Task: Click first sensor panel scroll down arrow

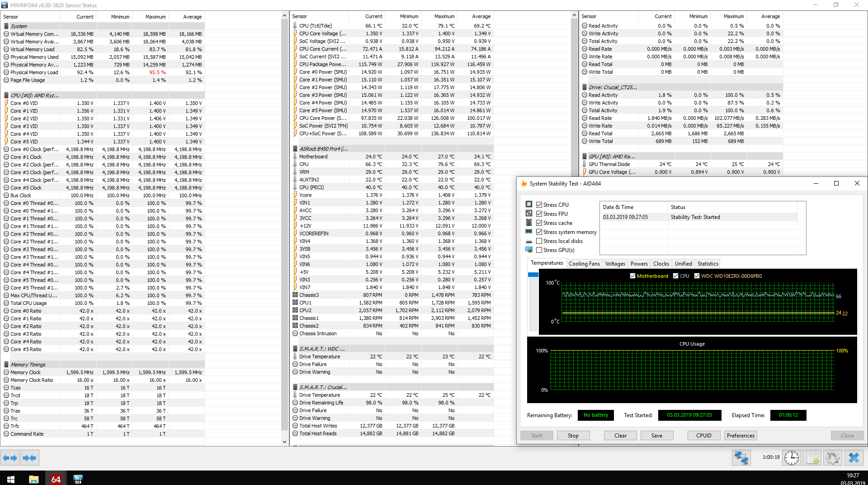Action: (284, 442)
